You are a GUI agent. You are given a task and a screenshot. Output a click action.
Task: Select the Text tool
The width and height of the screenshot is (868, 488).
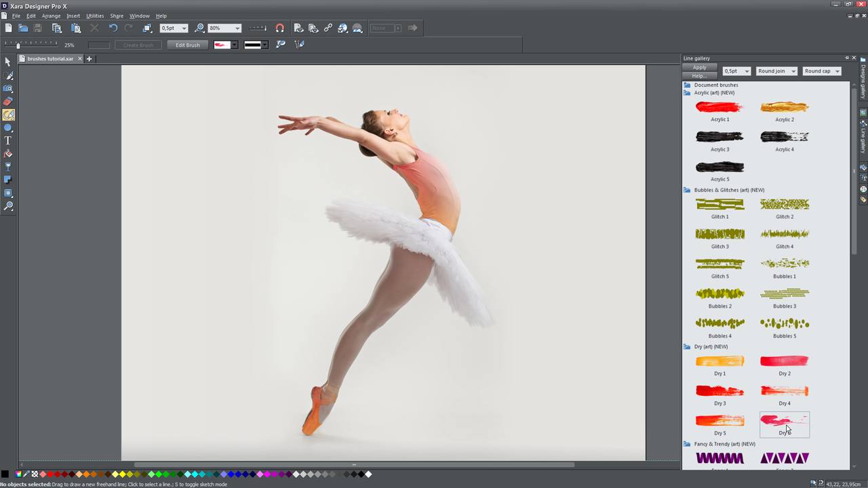point(8,140)
